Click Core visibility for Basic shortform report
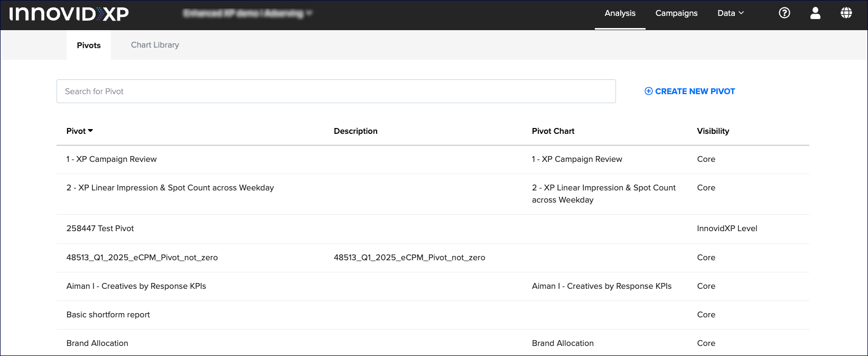The image size is (868, 356). tap(706, 315)
